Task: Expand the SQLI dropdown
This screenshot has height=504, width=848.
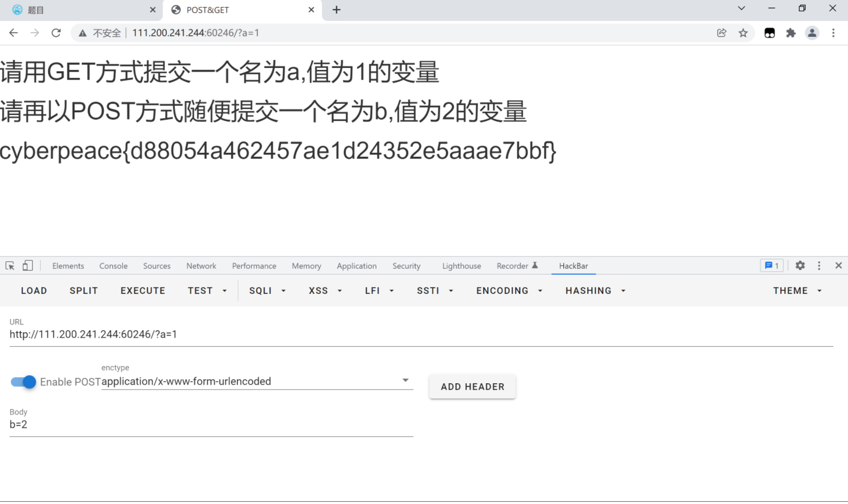Action: tap(267, 291)
